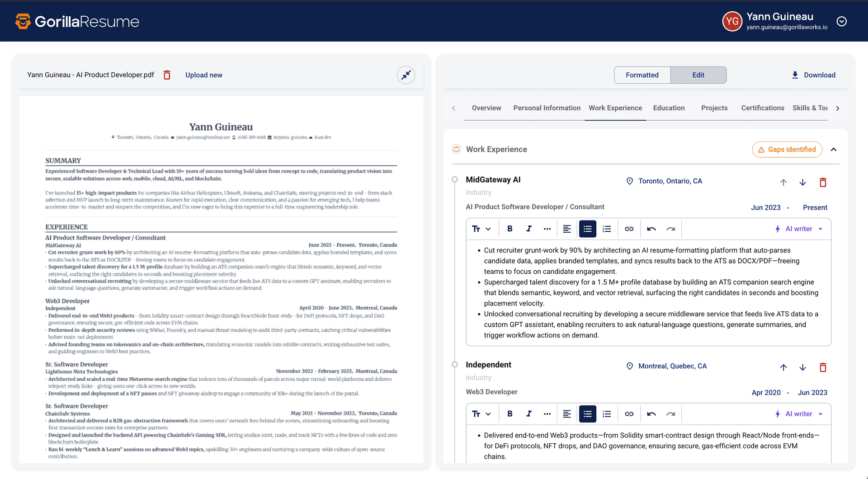868x479 pixels.
Task: Open Upload new to replace the resume
Action: 203,75
